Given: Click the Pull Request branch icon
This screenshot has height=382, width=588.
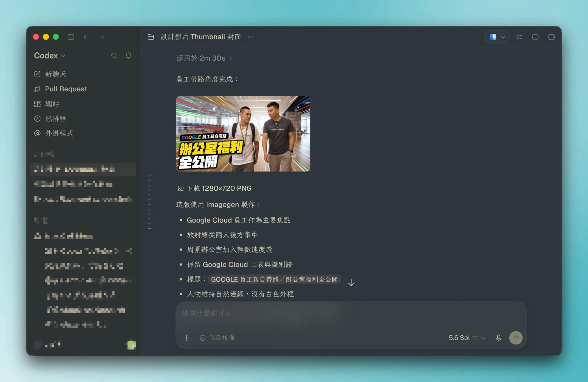Looking at the screenshot, I should pos(37,89).
